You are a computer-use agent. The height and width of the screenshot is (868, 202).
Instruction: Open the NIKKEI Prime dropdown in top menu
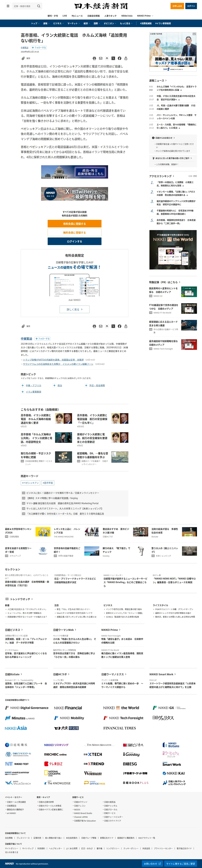point(145,16)
